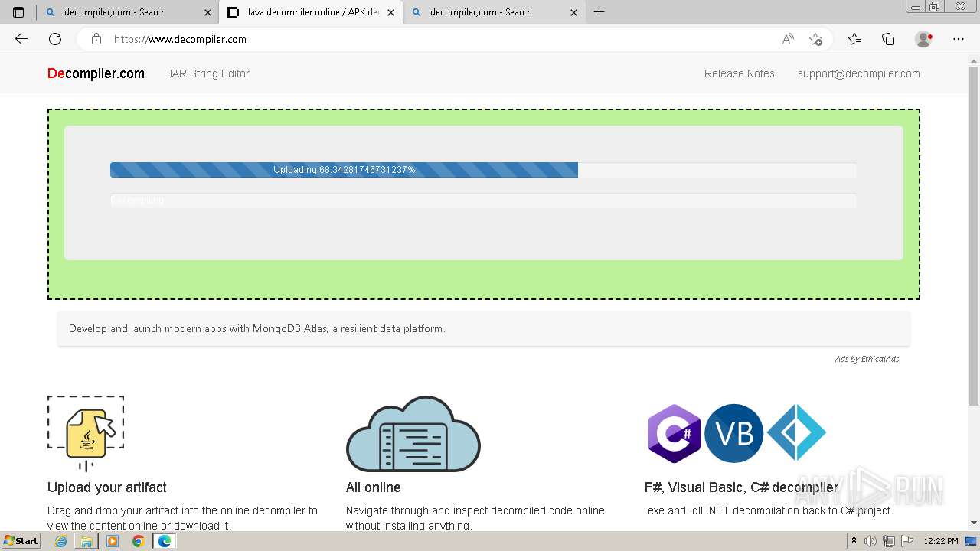Launch Google Chrome from the taskbar
The image size is (980, 551).
click(138, 541)
